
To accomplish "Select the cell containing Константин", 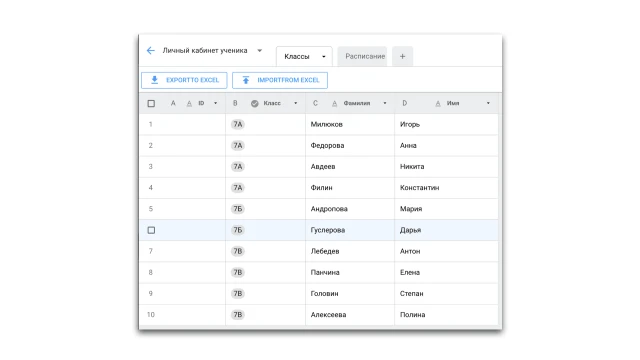I will coord(447,188).
